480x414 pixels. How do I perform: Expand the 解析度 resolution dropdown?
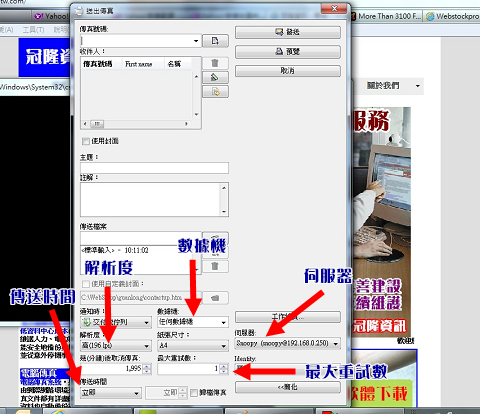(116, 346)
